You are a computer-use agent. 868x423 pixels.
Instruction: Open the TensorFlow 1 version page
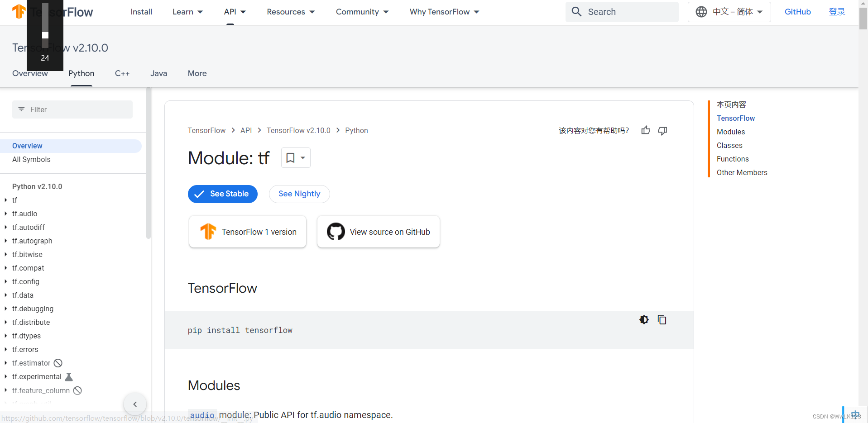[247, 231]
